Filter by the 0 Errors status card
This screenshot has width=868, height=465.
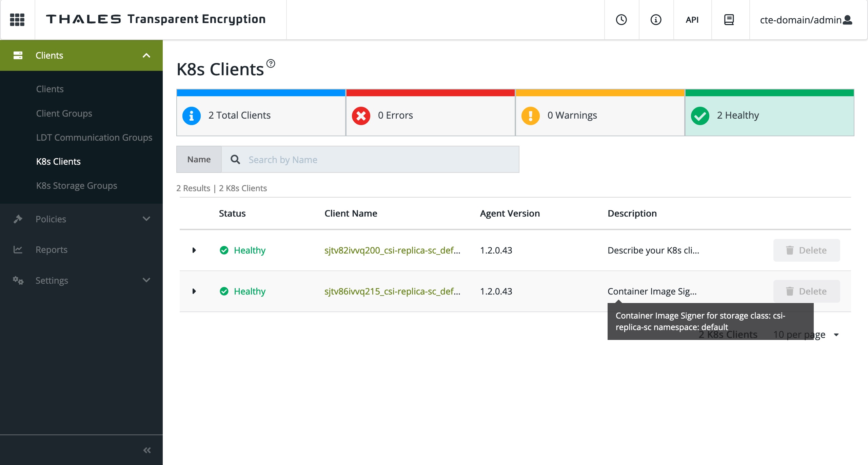click(x=430, y=115)
